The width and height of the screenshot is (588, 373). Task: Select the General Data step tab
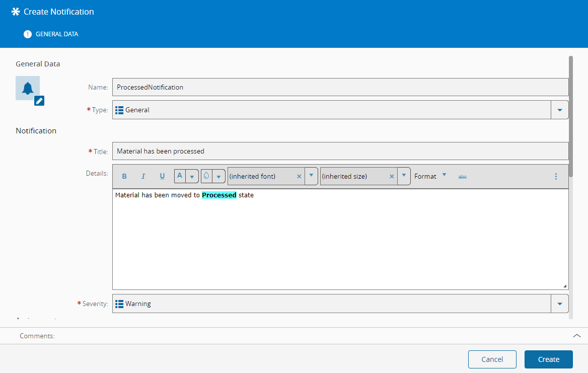point(51,34)
